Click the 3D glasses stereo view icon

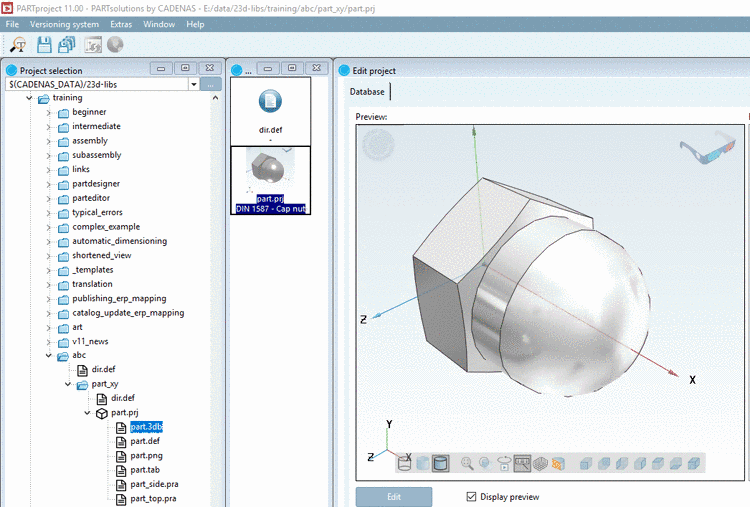[x=707, y=148]
